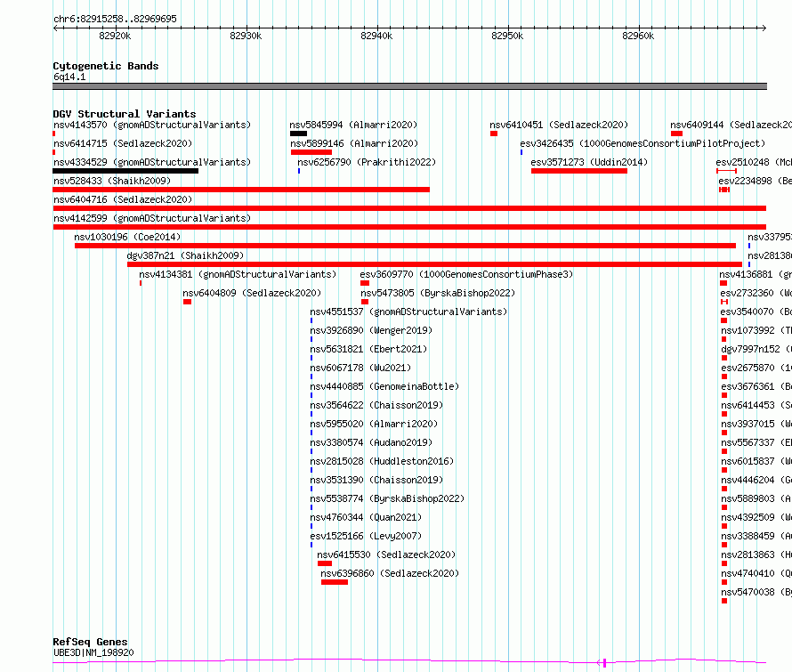Select the nsv5470038 variant label
792x672 pixels.
click(x=756, y=592)
